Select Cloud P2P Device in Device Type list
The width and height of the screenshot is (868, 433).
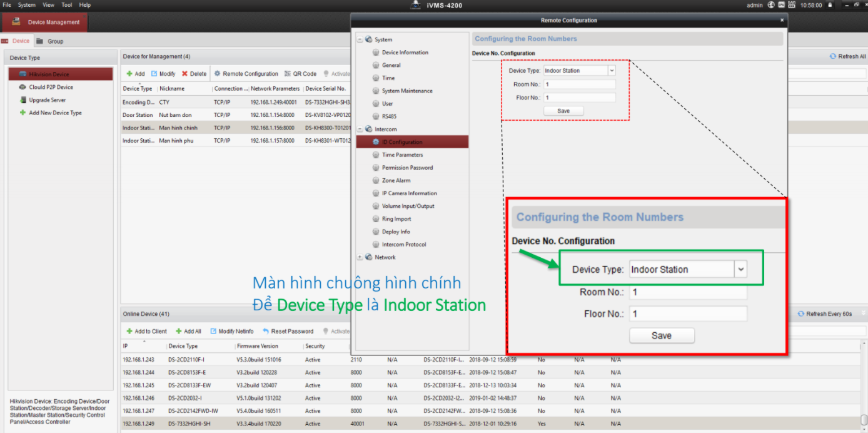tap(51, 87)
